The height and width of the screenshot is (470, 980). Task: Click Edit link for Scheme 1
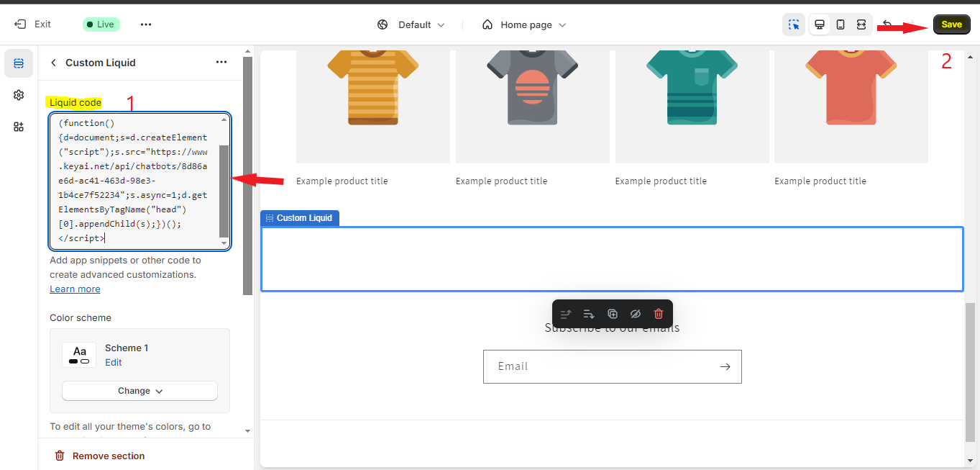pos(114,362)
